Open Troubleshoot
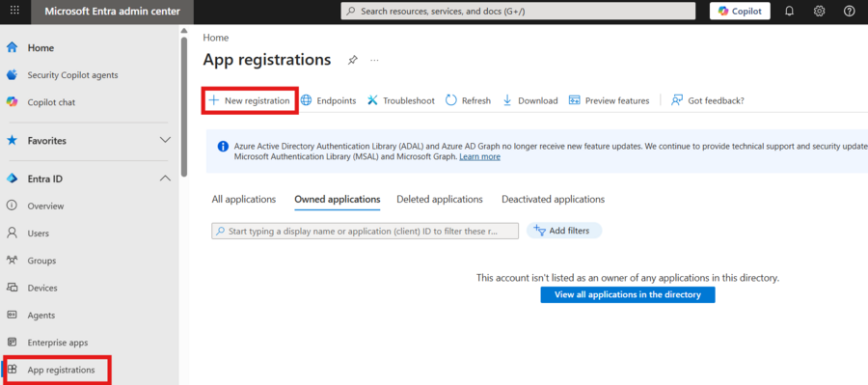The image size is (868, 385). coord(401,100)
